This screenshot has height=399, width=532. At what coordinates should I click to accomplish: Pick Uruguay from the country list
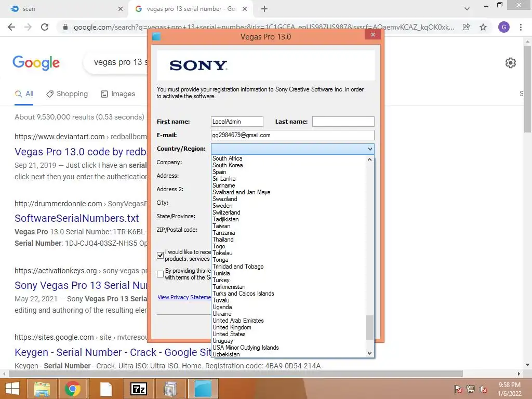(x=222, y=341)
